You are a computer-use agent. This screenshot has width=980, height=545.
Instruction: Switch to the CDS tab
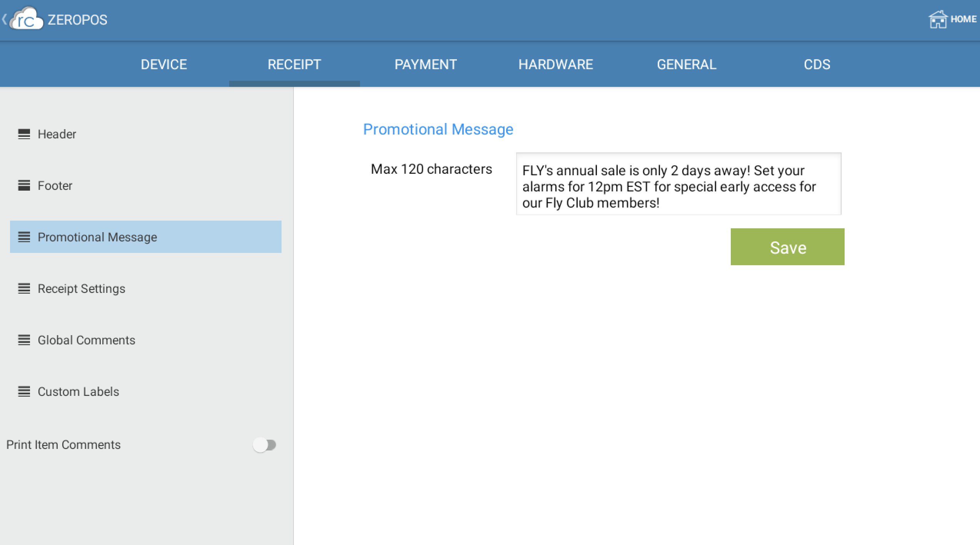pyautogui.click(x=817, y=64)
